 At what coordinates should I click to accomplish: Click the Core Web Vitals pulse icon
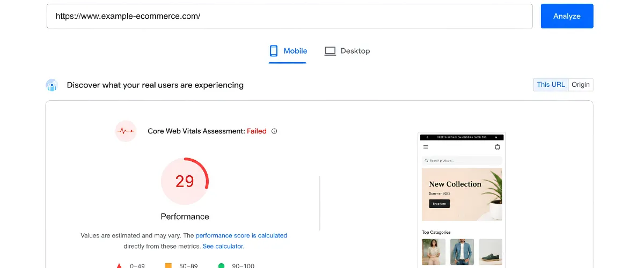126,131
